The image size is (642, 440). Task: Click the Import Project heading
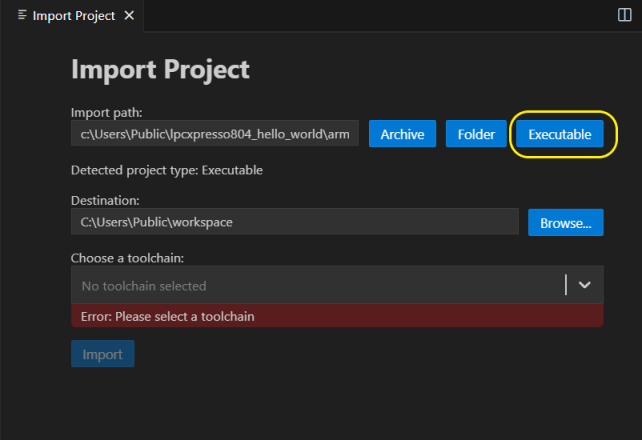click(x=160, y=69)
